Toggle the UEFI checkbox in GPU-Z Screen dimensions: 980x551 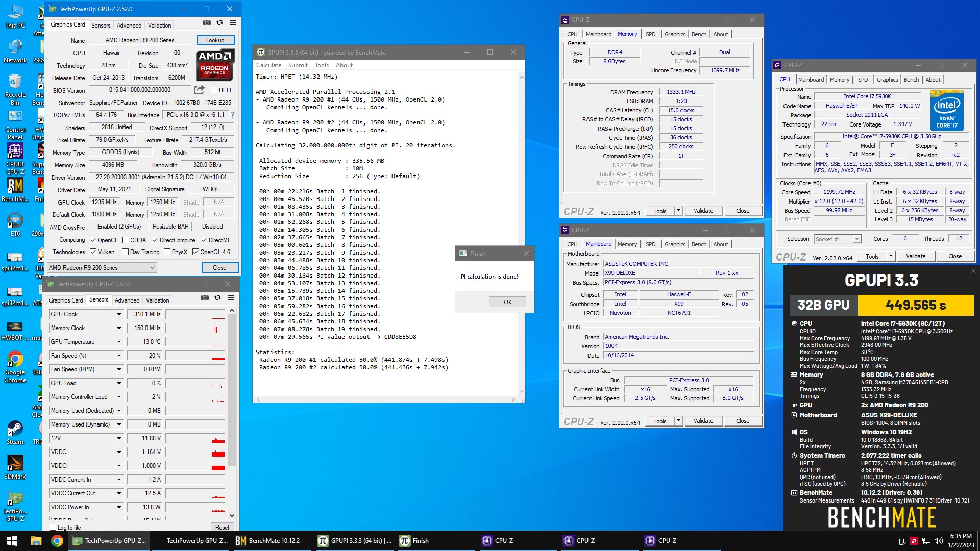[x=214, y=90]
